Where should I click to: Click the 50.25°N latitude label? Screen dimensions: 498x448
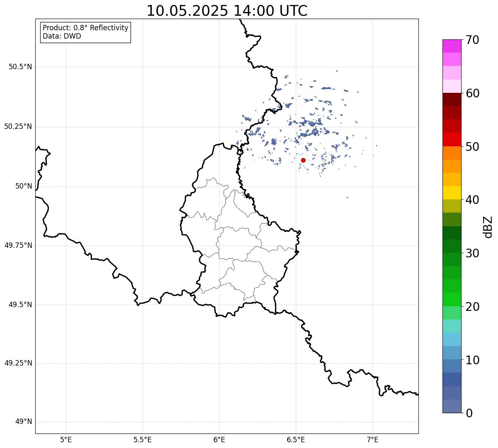(x=18, y=126)
